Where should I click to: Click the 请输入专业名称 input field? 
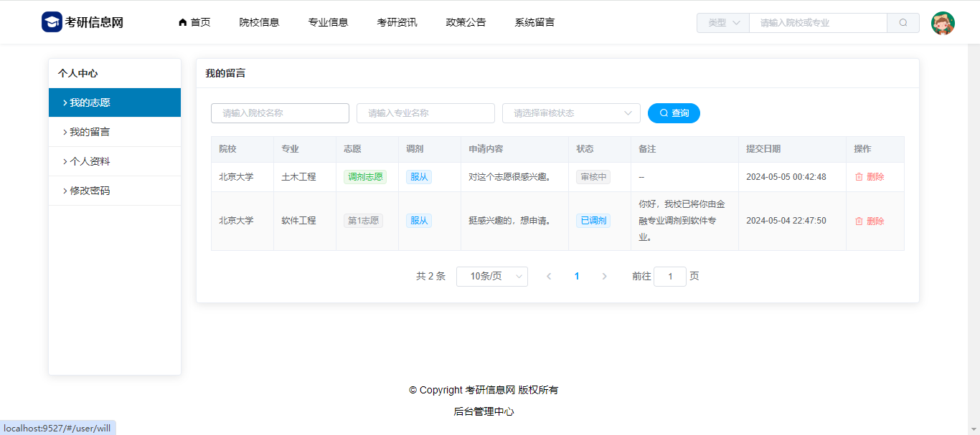click(425, 113)
